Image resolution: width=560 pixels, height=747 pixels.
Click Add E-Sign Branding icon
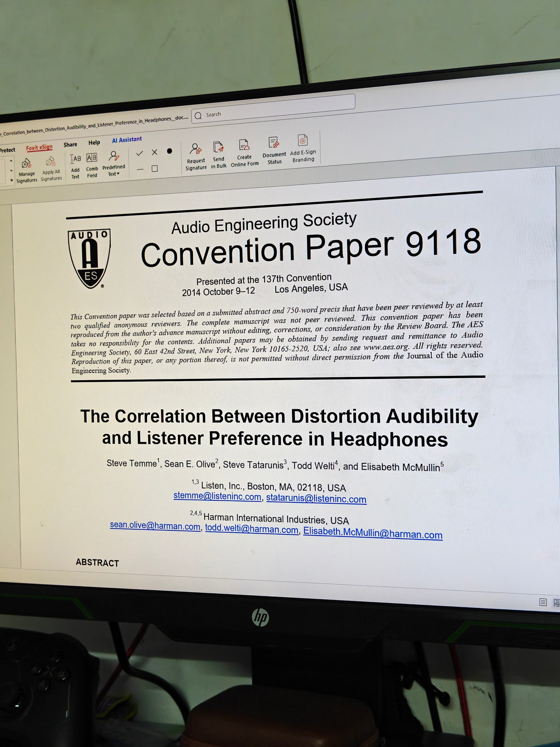[303, 140]
